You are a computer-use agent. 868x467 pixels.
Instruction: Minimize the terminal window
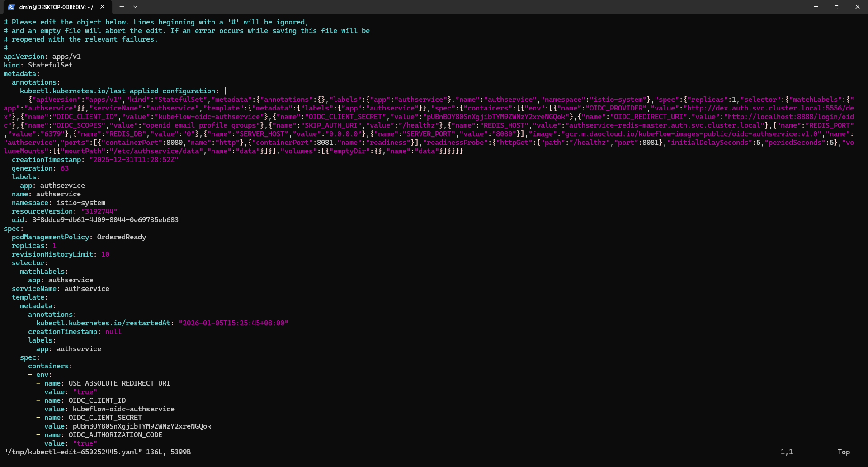tap(816, 7)
